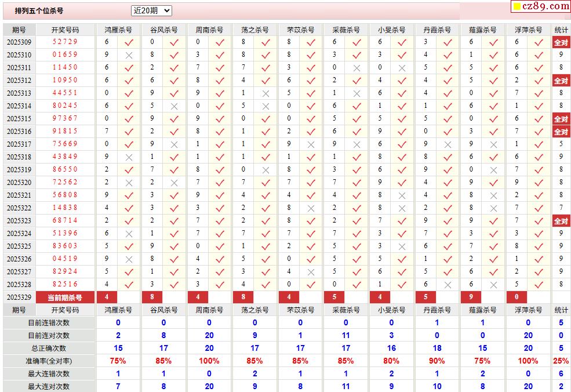Click the yellow square in the cz89 logo

point(517,7)
